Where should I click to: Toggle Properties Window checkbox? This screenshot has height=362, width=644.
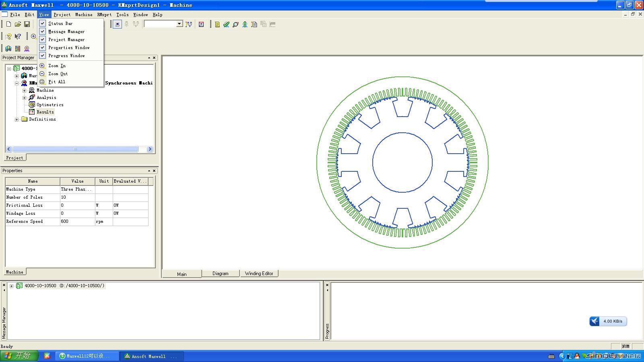(42, 47)
